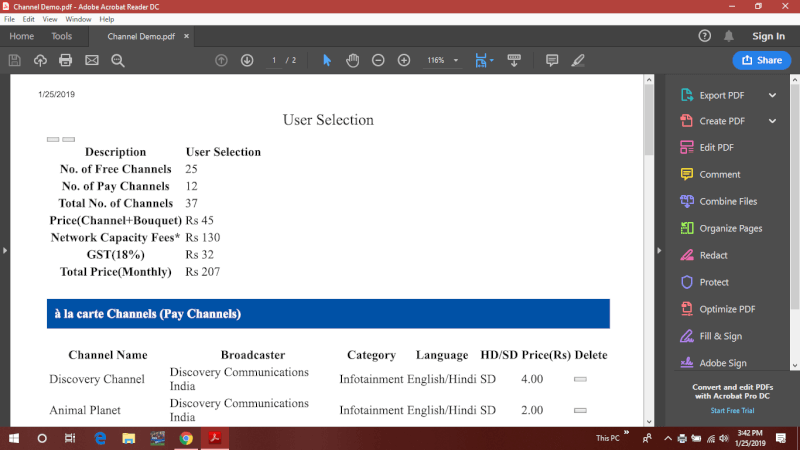
Task: Activate the Hand pan tool
Action: click(x=353, y=60)
